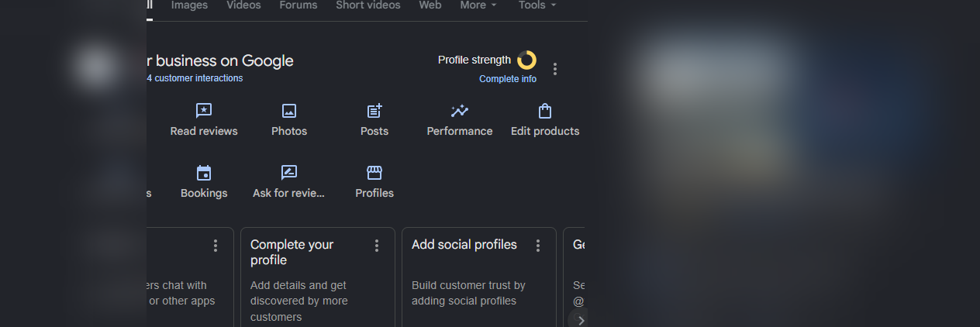
Task: Click the Performance label
Action: pyautogui.click(x=460, y=131)
